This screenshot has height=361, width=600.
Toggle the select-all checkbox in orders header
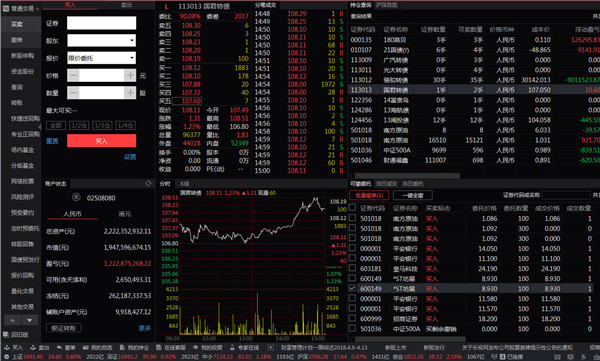coord(352,207)
